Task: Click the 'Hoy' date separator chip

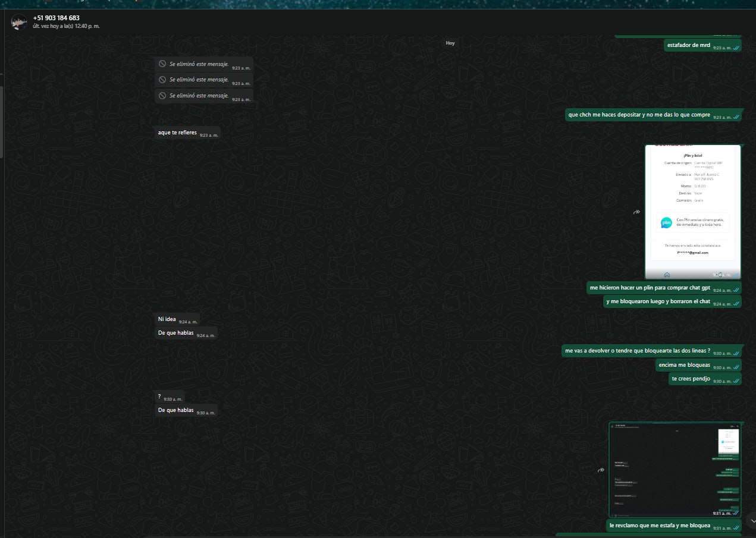Action: tap(450, 43)
